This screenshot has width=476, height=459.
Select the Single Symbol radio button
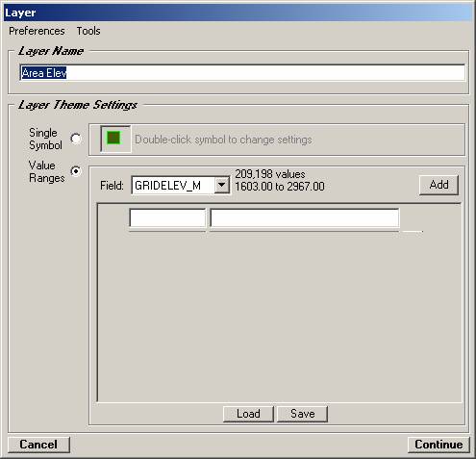coord(76,139)
